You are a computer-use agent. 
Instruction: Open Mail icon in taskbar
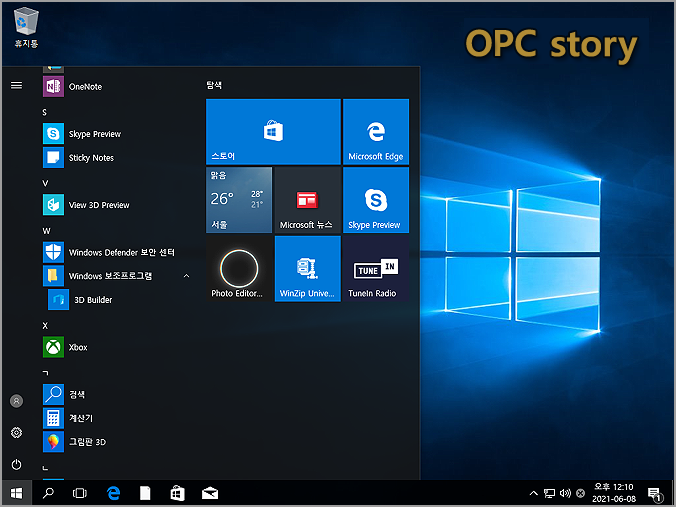coord(210,493)
